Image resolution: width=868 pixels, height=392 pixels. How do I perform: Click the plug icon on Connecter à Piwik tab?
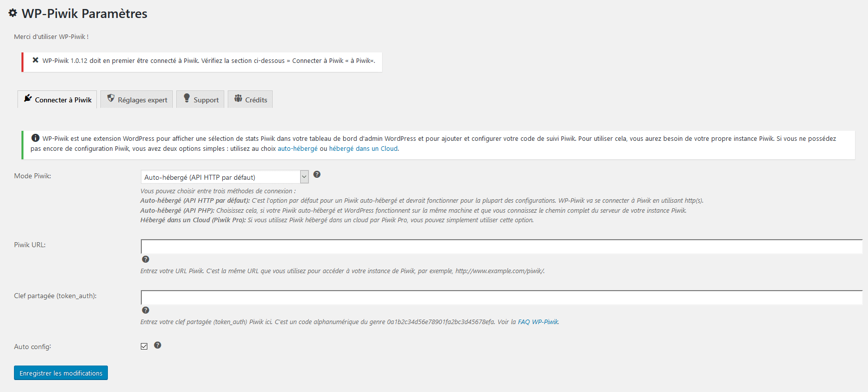click(x=28, y=98)
